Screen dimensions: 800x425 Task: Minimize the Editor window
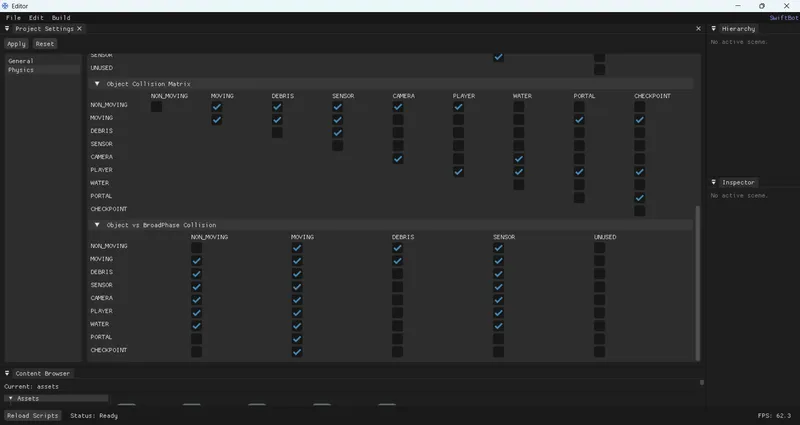[x=738, y=6]
